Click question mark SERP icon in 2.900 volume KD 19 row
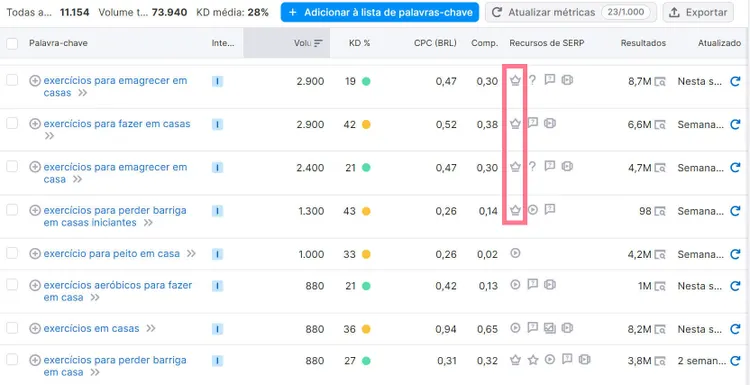Image resolution: width=750 pixels, height=385 pixels. pyautogui.click(x=532, y=80)
